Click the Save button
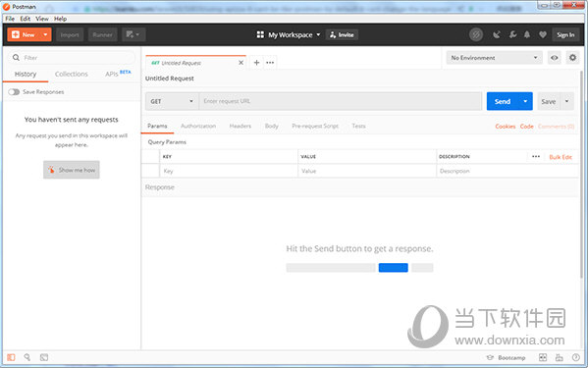 [x=549, y=101]
